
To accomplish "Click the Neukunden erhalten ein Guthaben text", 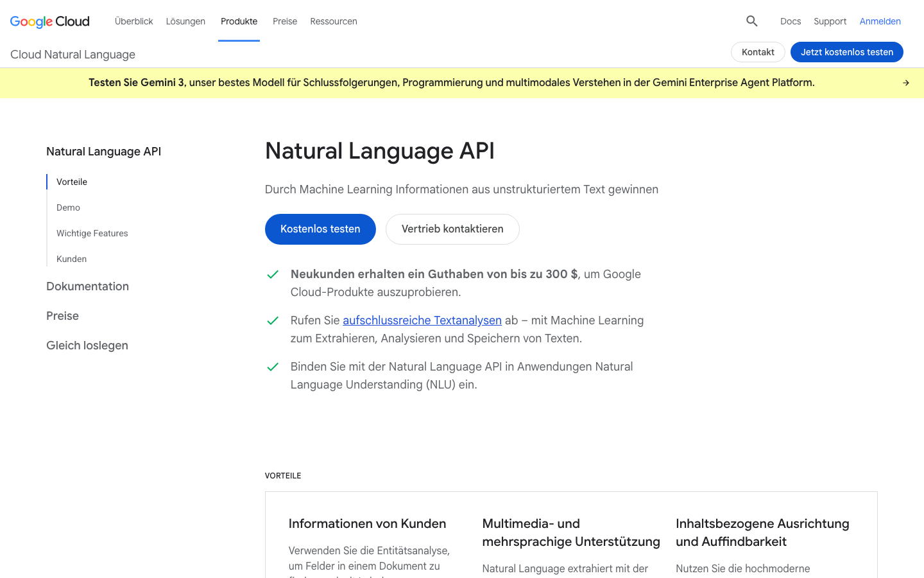I will 466,283.
